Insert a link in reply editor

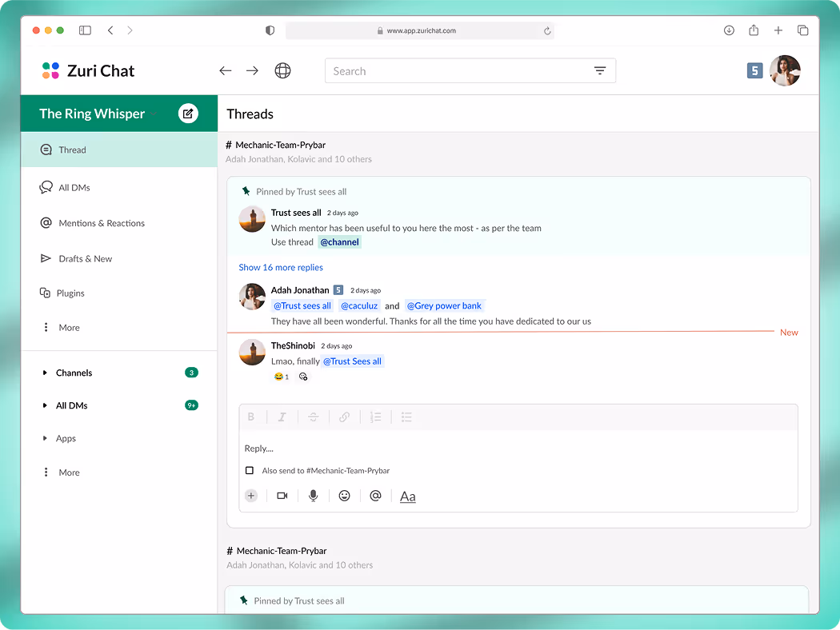[345, 417]
